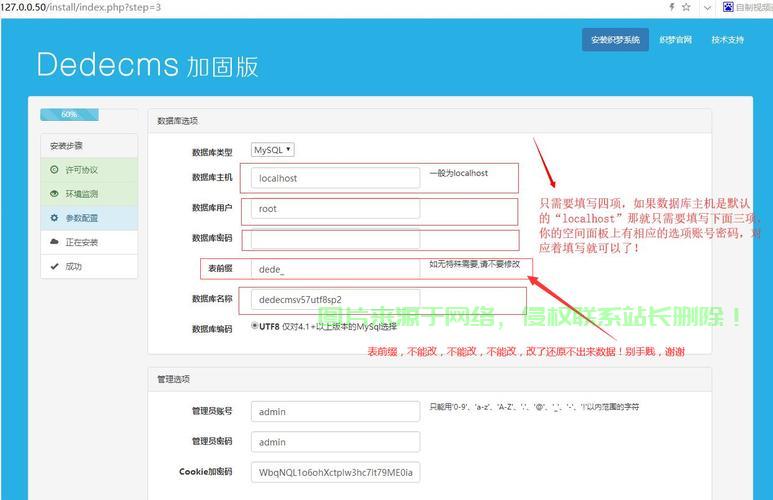Click the browser URL address text
The image size is (773, 500).
pyautogui.click(x=81, y=7)
